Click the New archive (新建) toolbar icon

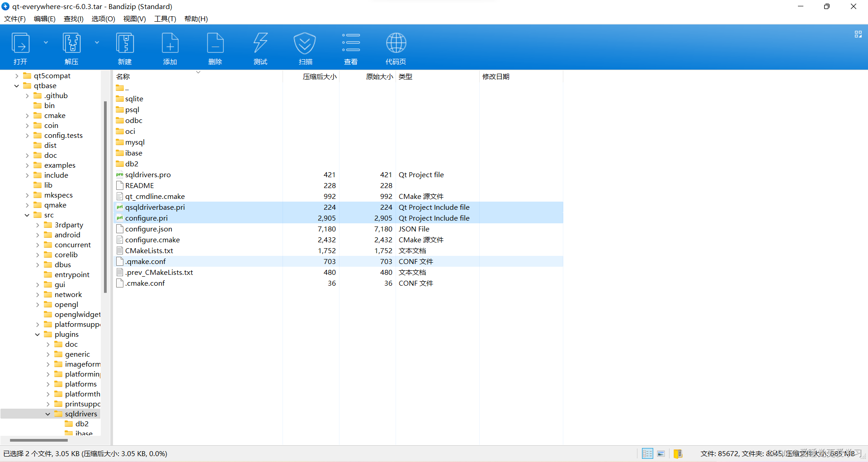(125, 43)
